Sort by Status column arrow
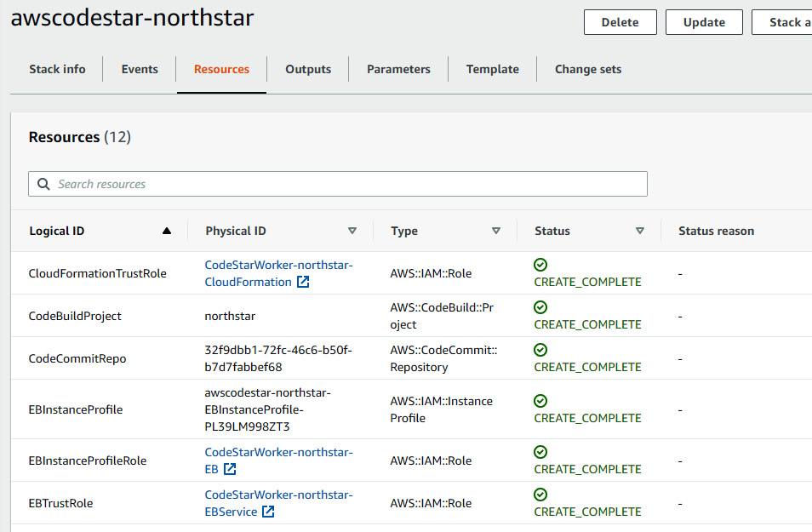 click(x=640, y=231)
